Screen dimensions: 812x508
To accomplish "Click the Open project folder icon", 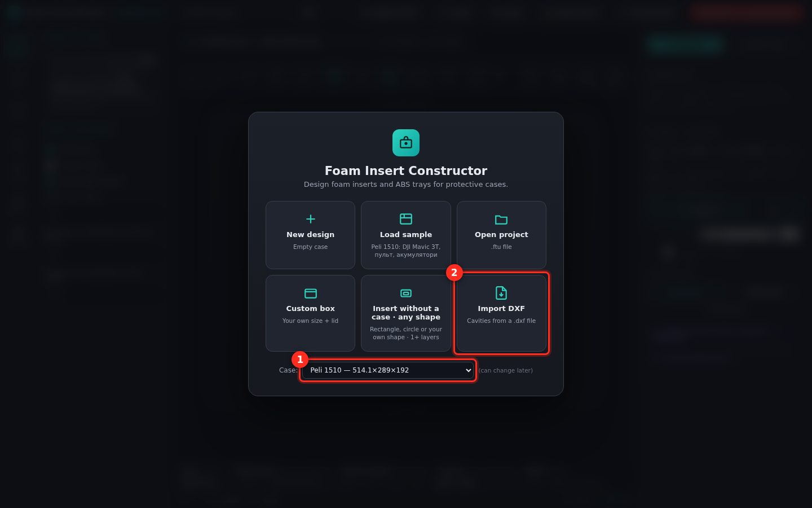I will (501, 219).
